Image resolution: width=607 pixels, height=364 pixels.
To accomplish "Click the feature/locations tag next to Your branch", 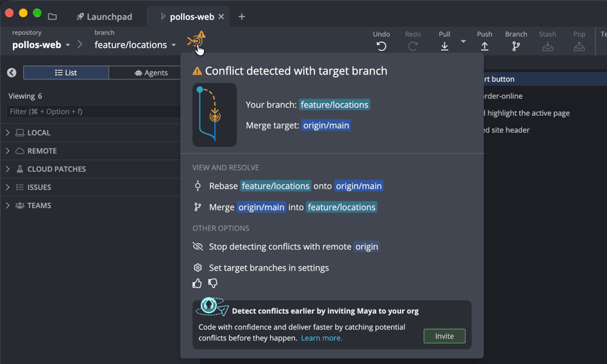I will 334,104.
